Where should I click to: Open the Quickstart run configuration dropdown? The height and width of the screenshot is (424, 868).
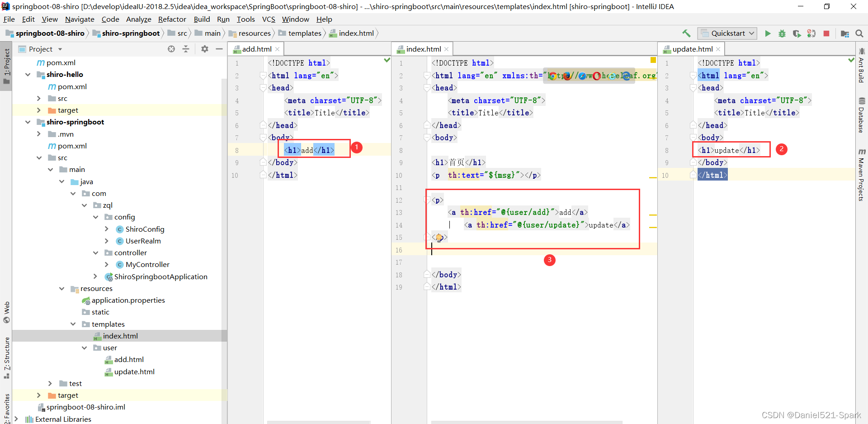(727, 33)
